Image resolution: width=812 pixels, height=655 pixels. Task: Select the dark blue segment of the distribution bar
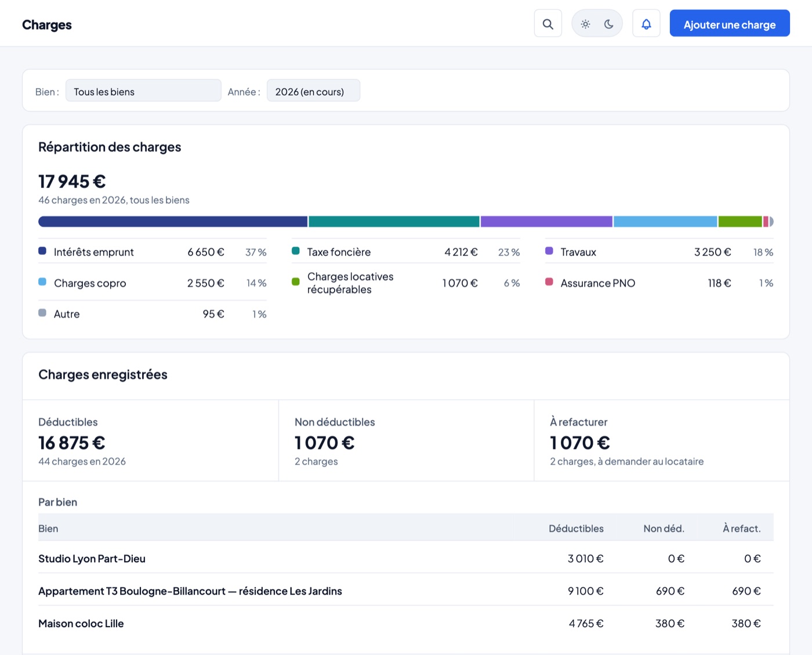click(173, 222)
